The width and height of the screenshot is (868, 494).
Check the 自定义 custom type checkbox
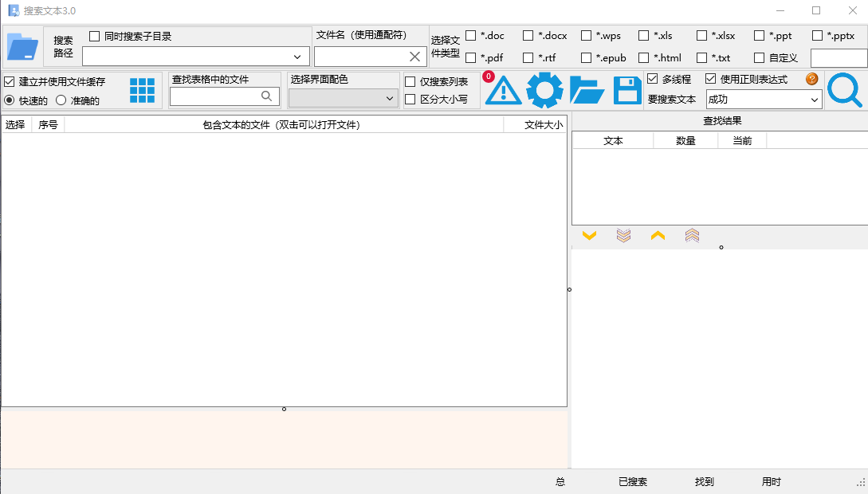pos(760,58)
